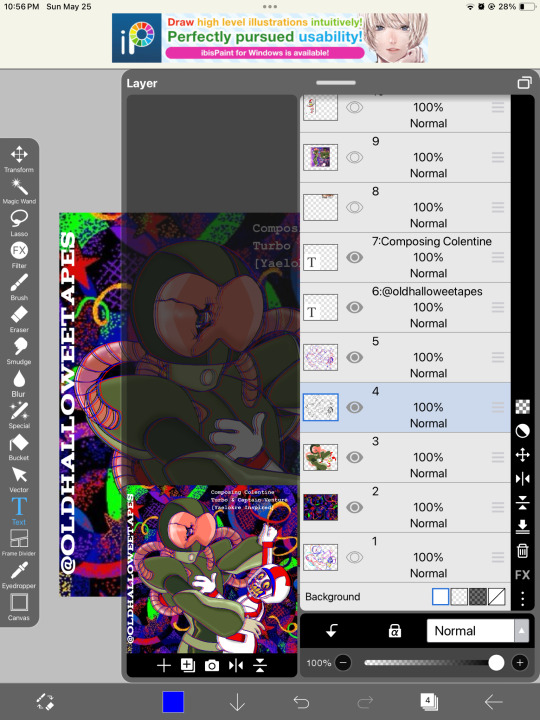Select the Frame Divider tool

coord(19,543)
